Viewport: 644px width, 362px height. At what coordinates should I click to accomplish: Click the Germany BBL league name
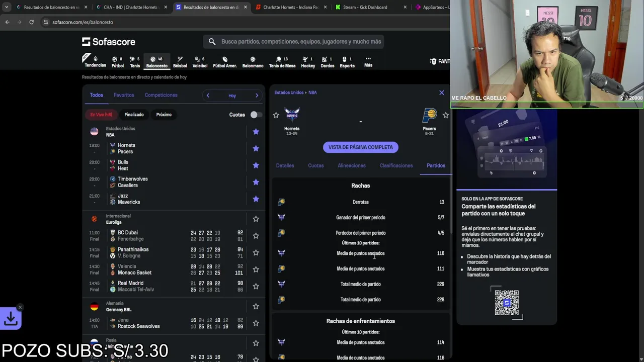pos(118,310)
